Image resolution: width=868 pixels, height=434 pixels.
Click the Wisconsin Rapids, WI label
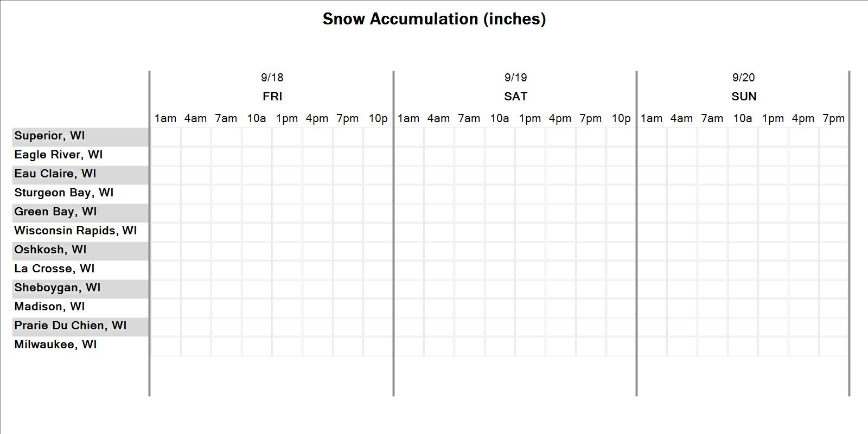(x=75, y=231)
